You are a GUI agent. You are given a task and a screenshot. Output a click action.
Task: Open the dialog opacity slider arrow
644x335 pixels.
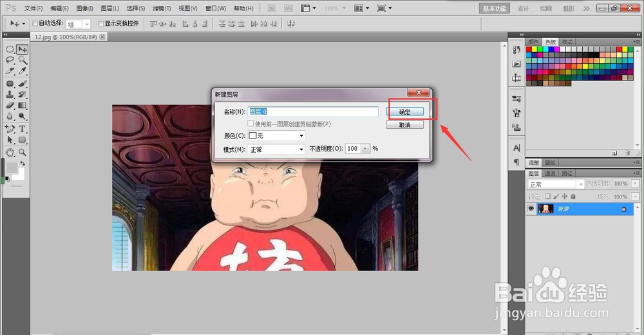coord(366,148)
